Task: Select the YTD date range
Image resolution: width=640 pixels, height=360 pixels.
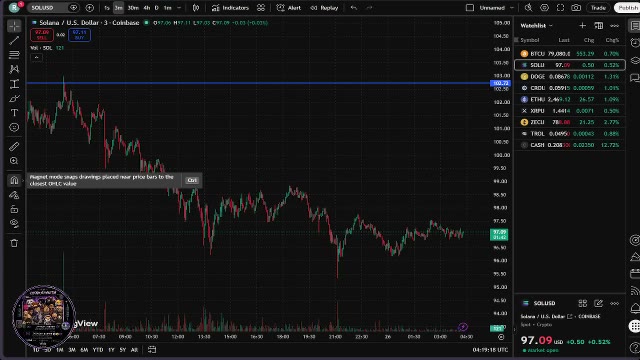Action: (x=98, y=350)
